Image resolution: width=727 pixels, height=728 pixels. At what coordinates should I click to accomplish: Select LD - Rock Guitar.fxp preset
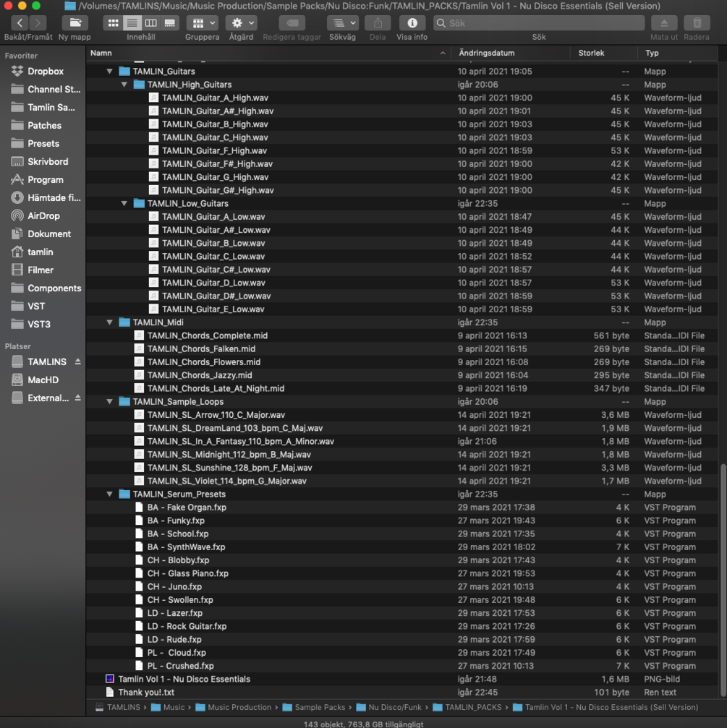(x=401, y=626)
